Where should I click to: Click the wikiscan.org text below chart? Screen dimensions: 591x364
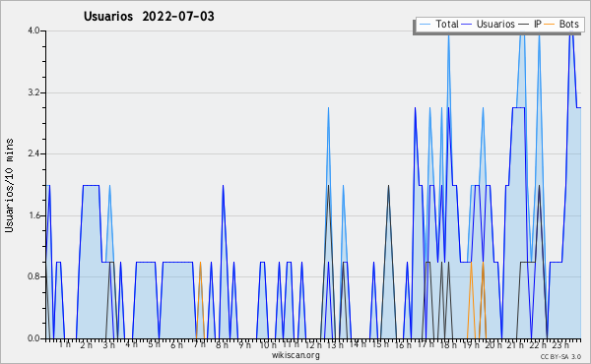295,355
